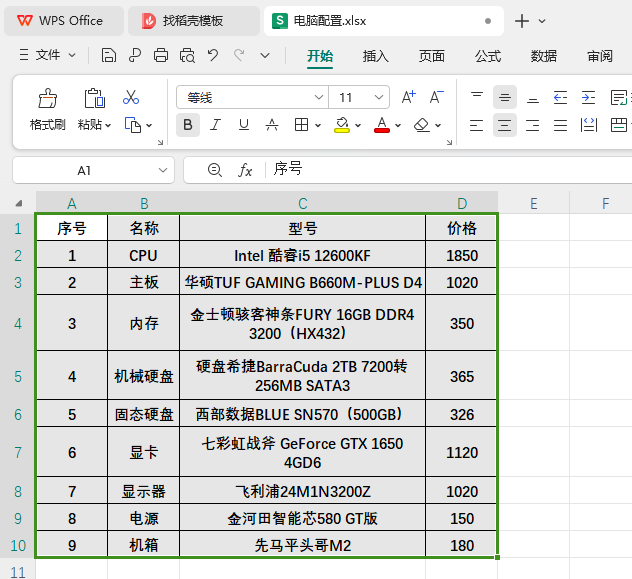Click the distributed alignment icon
The width and height of the screenshot is (632, 579).
tap(588, 125)
